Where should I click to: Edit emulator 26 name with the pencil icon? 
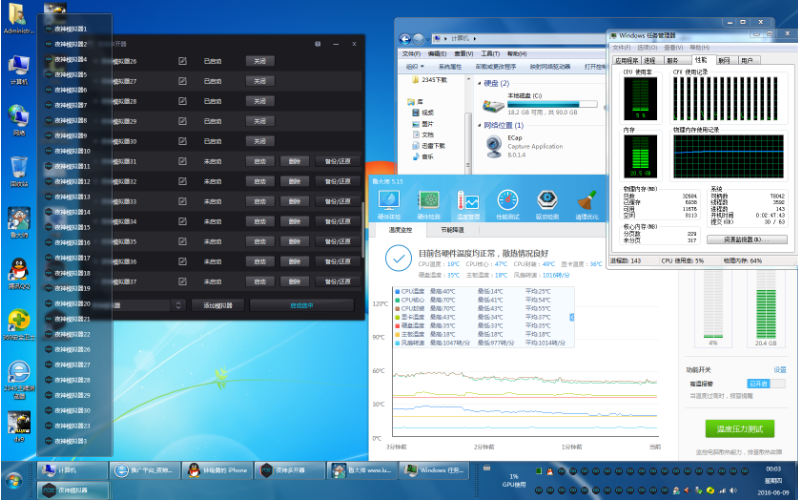182,61
